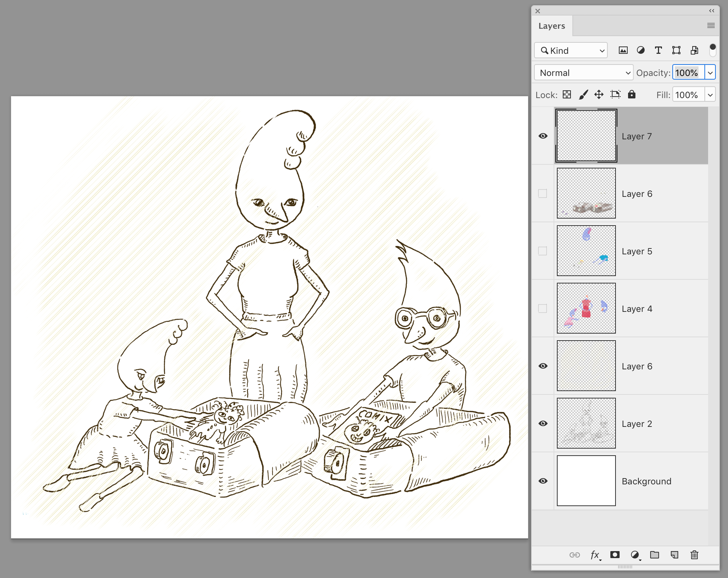Hide the Background layer
The height and width of the screenshot is (578, 728).
pos(543,481)
